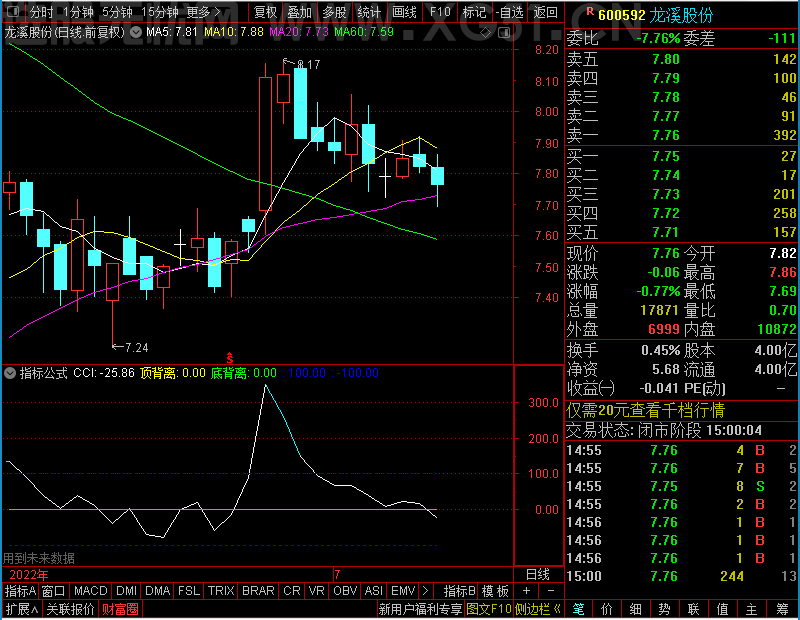
Task: Switch indicator to FSL
Action: [189, 591]
